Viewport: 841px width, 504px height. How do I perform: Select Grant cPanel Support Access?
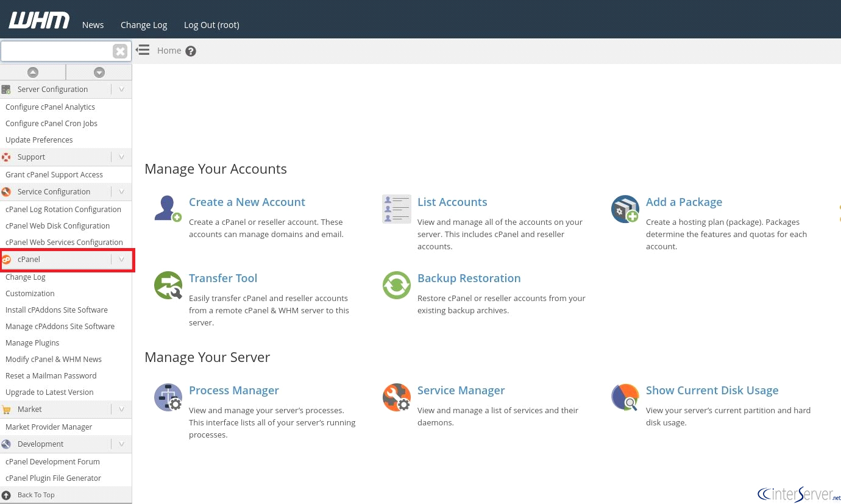[54, 175]
